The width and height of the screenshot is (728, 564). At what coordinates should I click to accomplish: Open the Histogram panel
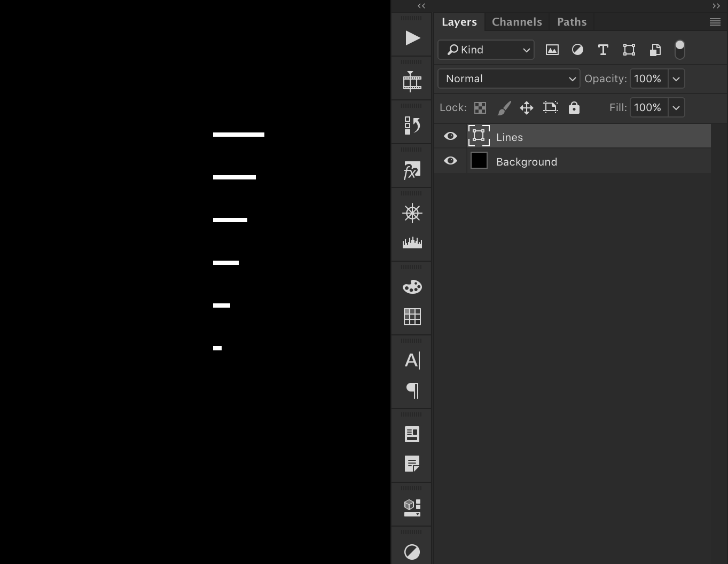411,242
